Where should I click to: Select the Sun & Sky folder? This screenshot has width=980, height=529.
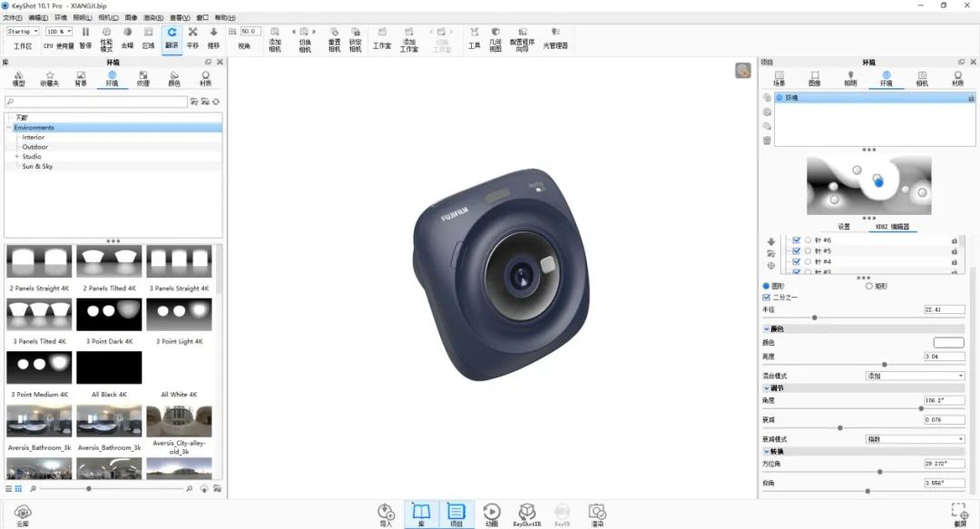click(37, 166)
